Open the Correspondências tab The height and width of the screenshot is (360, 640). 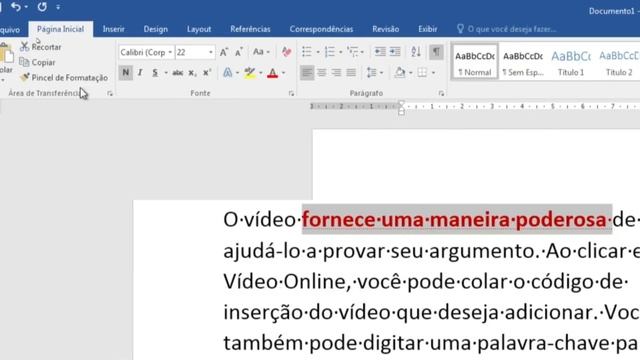click(x=321, y=29)
